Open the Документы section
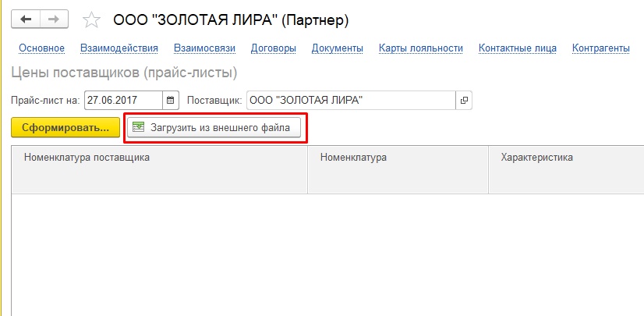The image size is (644, 316). click(338, 48)
